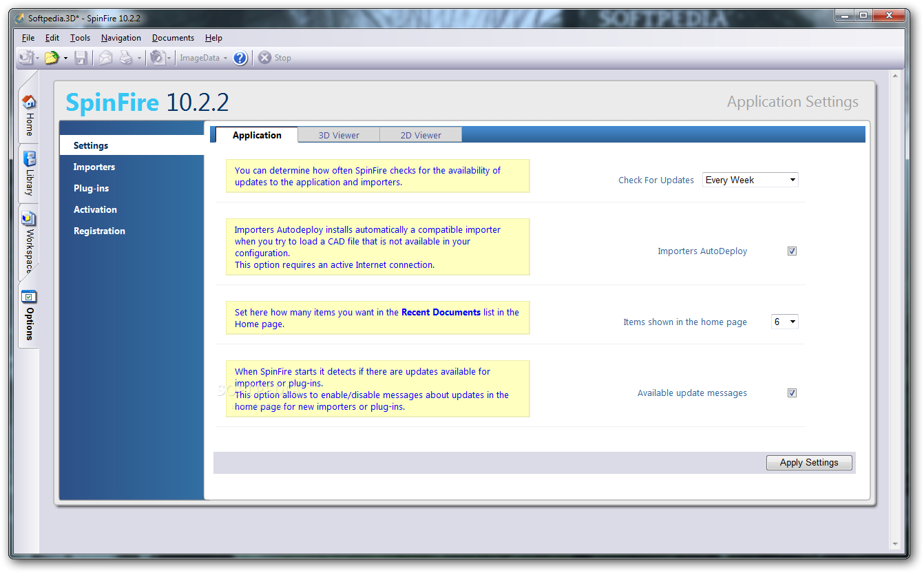Click the vertical scrollbar up arrow

[896, 75]
